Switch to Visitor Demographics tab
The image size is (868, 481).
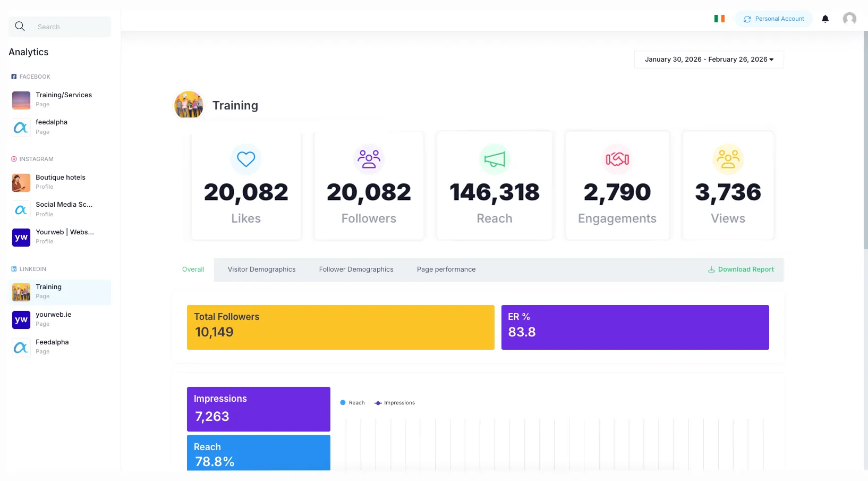point(261,269)
